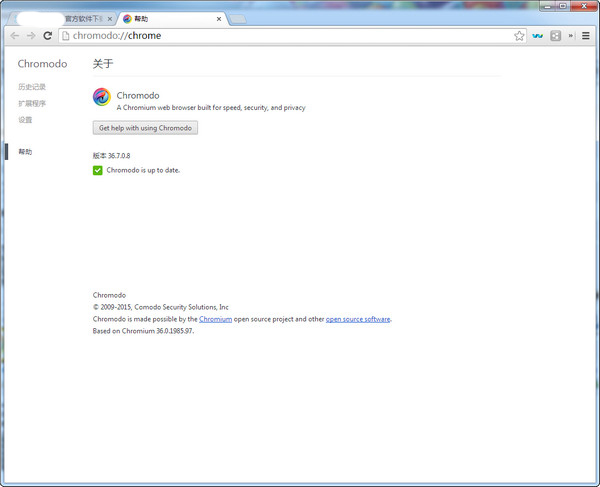The height and width of the screenshot is (487, 600).
Task: Click the Comodo Security Solutions copyright line
Action: pos(160,307)
